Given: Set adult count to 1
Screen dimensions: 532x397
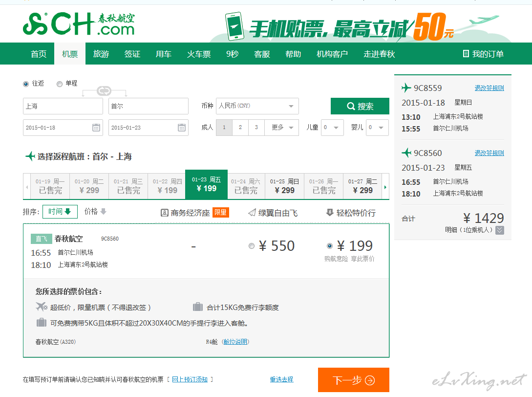Looking at the screenshot, I should [x=224, y=127].
